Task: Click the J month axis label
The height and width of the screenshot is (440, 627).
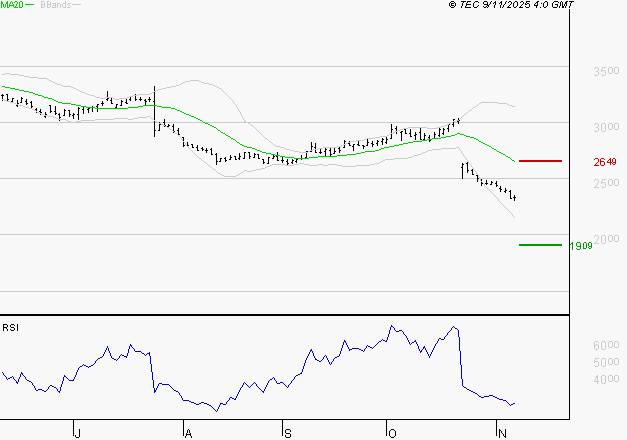Action: [78, 433]
